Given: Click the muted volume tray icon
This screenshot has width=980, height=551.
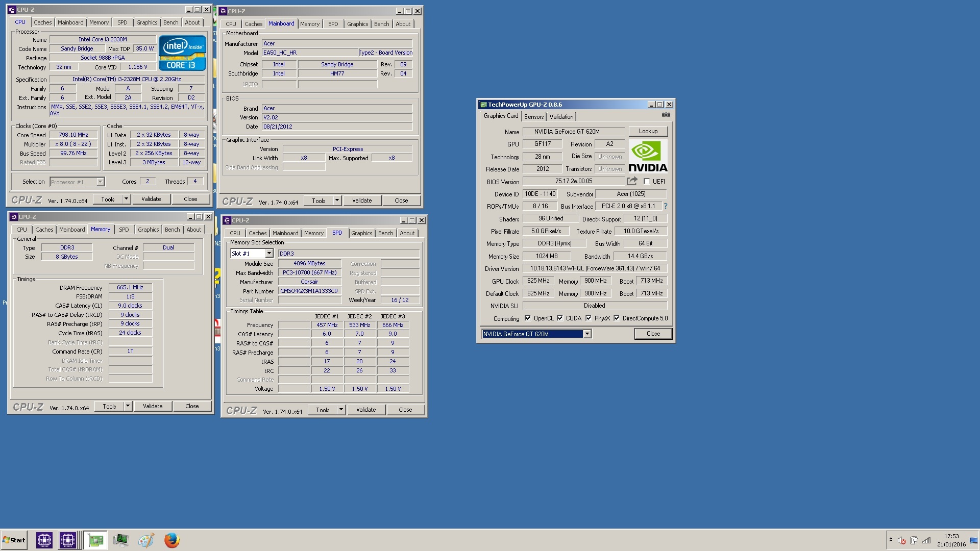Looking at the screenshot, I should pyautogui.click(x=902, y=540).
